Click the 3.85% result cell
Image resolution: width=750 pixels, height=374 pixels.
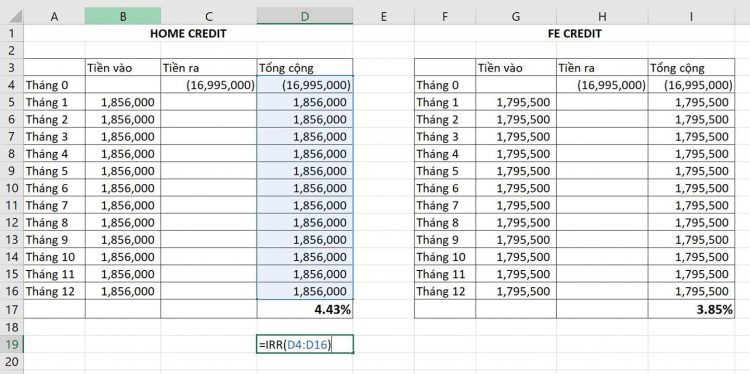pos(692,309)
